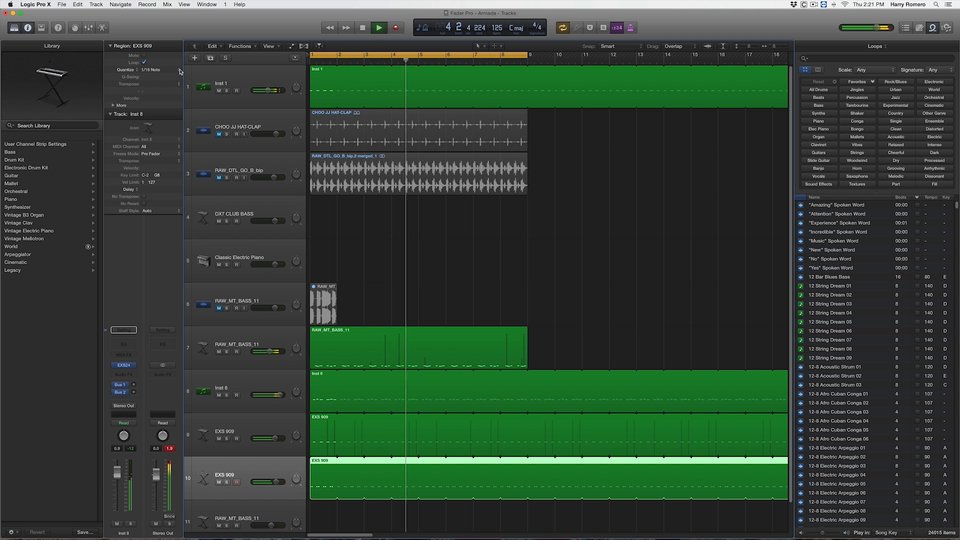Select the Vocals category button in Loops
960x540 pixels.
point(819,176)
